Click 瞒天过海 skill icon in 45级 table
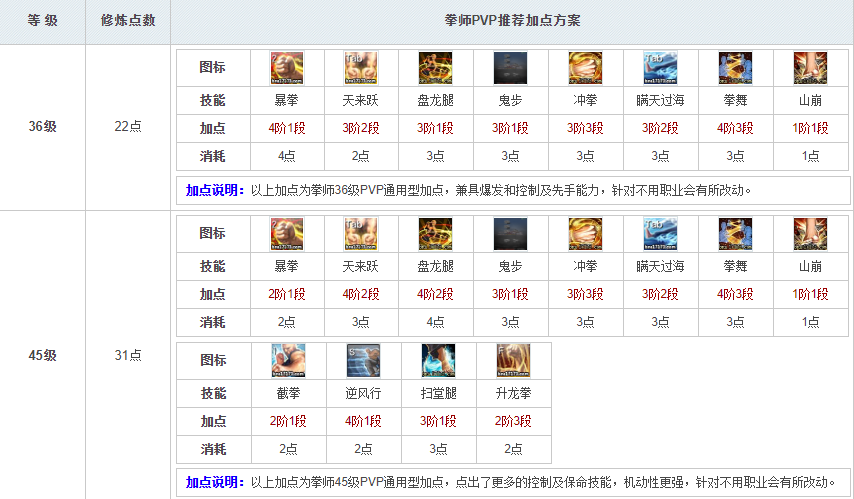Screen dimensions: 854x499 (661, 234)
